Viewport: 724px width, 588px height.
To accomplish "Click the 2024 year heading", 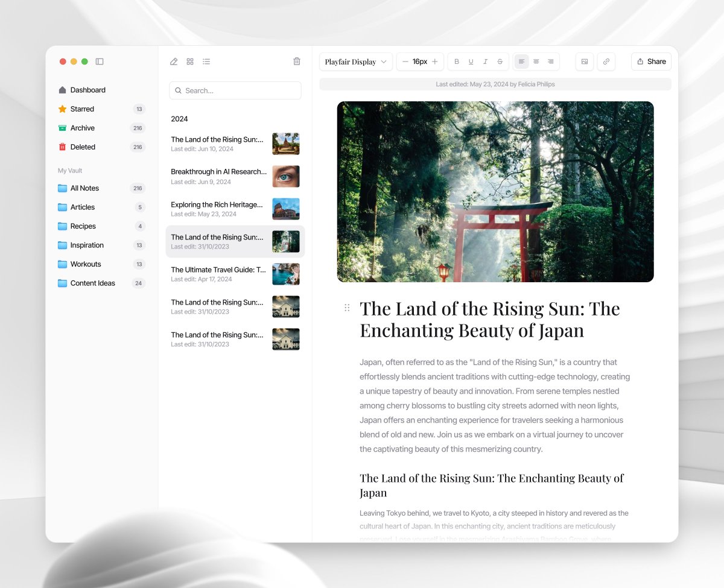I will point(179,119).
